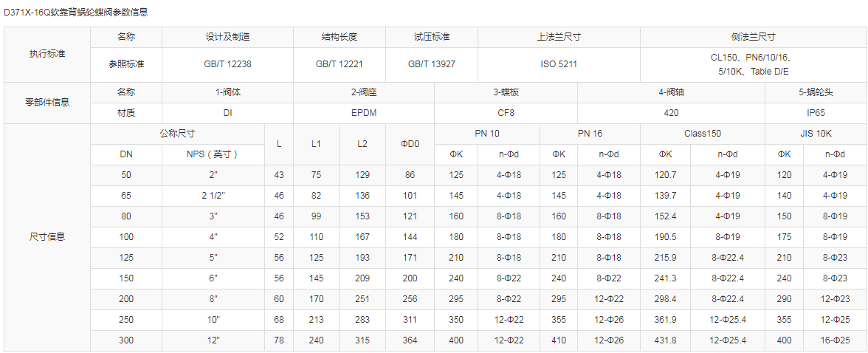
Task: Select the CF8 disc material cell
Action: (506, 113)
